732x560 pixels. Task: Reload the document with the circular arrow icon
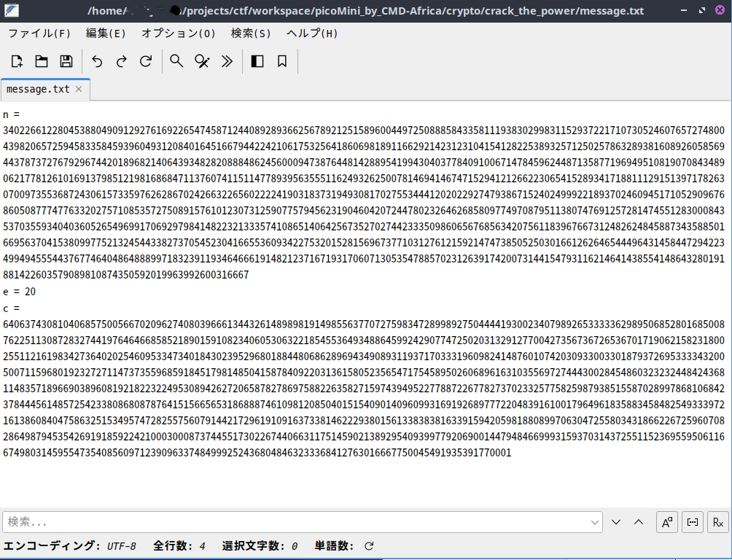(x=146, y=61)
